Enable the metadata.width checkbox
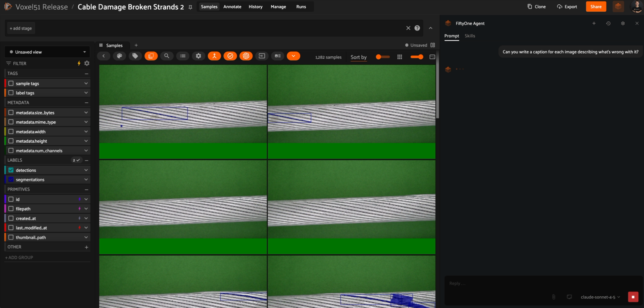 tap(11, 131)
